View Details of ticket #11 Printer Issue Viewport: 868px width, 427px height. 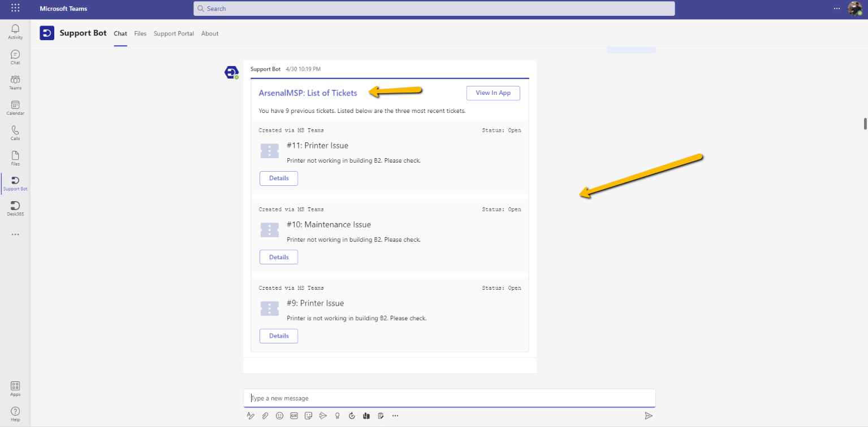278,178
